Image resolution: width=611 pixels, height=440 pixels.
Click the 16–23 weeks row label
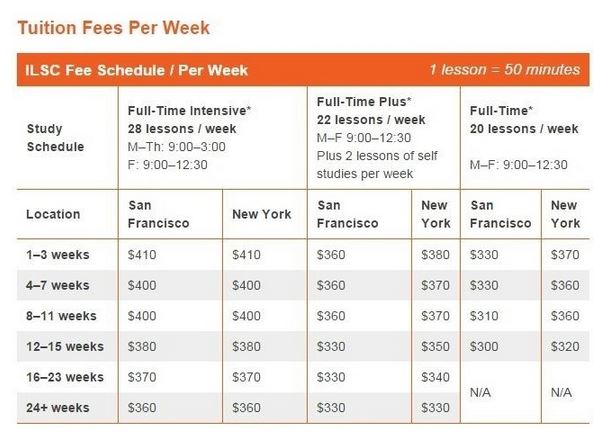point(65,377)
